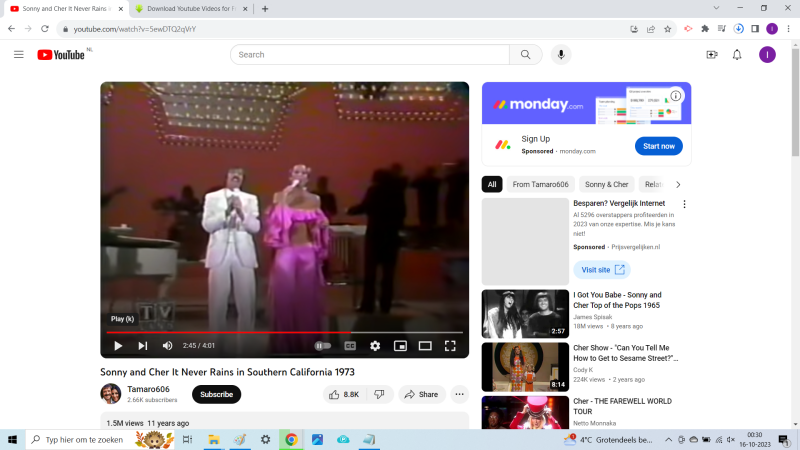Open the browser side panel icon

tap(755, 29)
